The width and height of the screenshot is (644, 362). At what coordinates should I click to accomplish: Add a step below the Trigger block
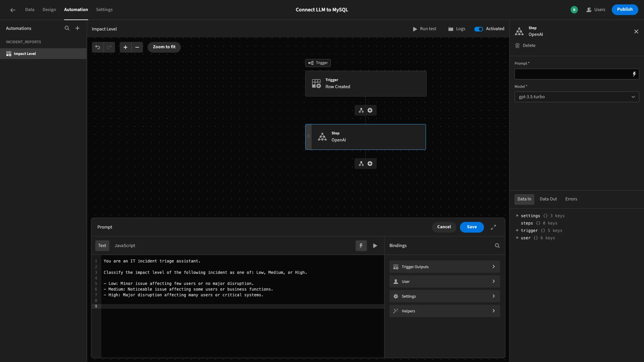370,110
